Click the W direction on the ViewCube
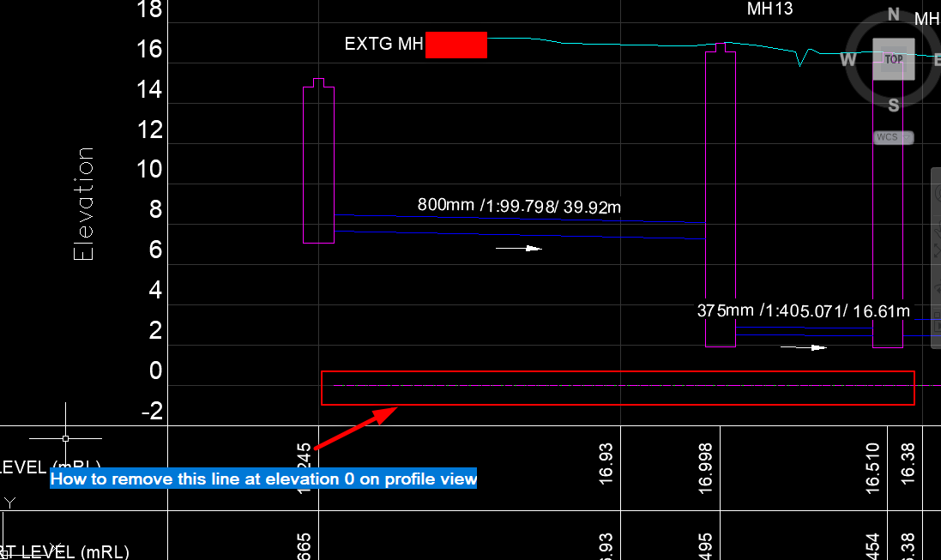 [x=846, y=59]
